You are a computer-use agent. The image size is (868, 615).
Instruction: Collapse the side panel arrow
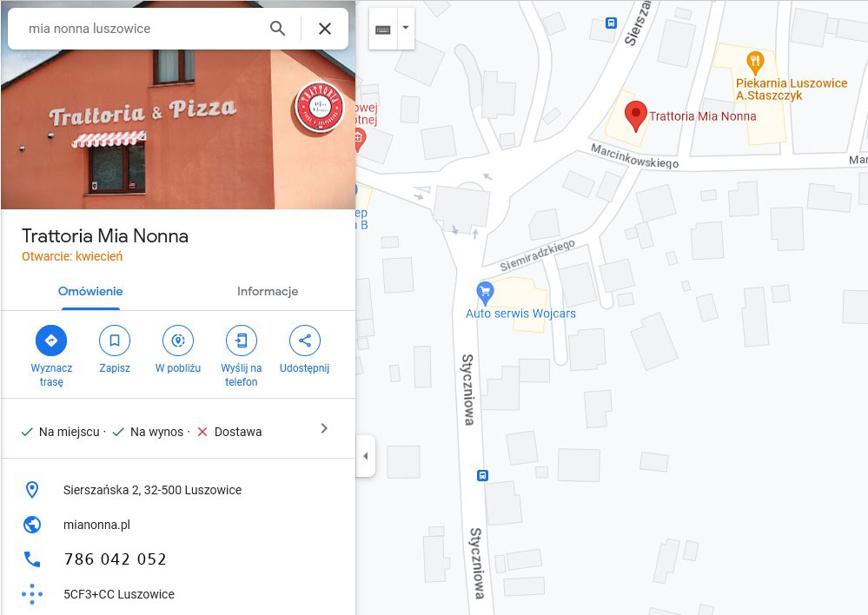click(365, 456)
